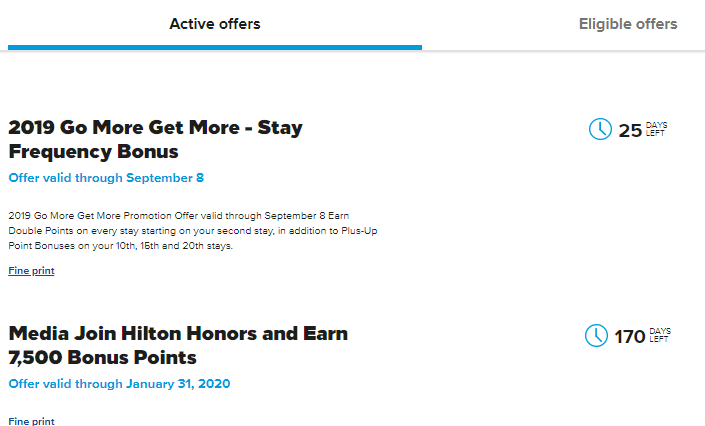Click the Stay Frequency Bonus heading line
The width and height of the screenshot is (705, 426).
pos(94,152)
